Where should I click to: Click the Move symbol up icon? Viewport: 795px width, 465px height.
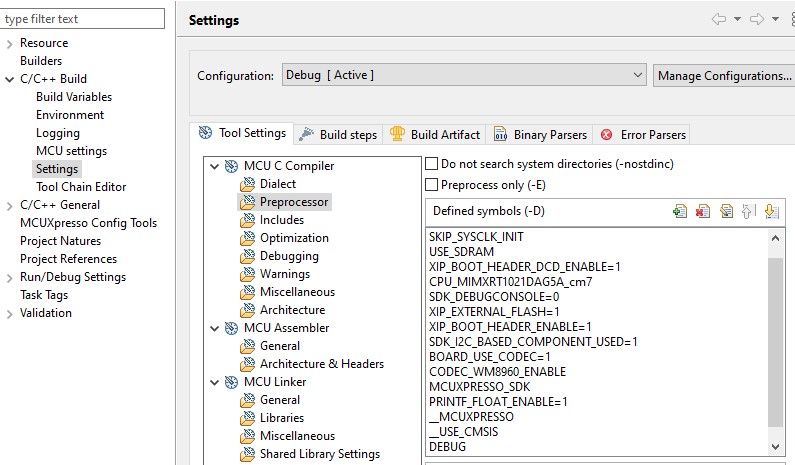tap(748, 211)
